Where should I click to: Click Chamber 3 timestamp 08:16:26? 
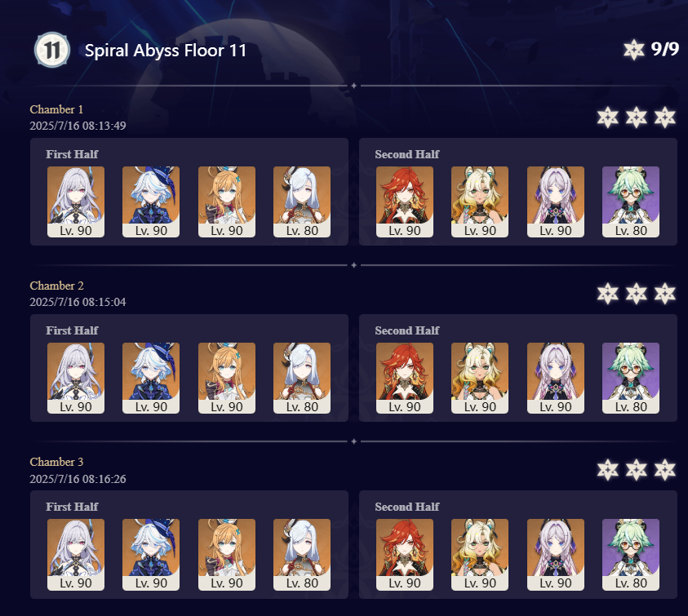click(78, 479)
